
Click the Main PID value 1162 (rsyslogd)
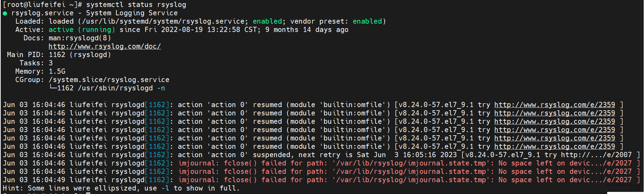click(80, 55)
